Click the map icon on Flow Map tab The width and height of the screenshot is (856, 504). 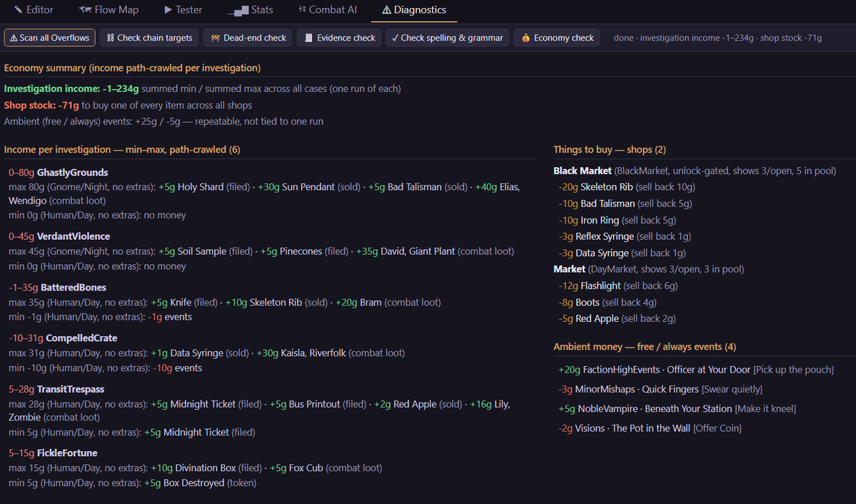[85, 10]
